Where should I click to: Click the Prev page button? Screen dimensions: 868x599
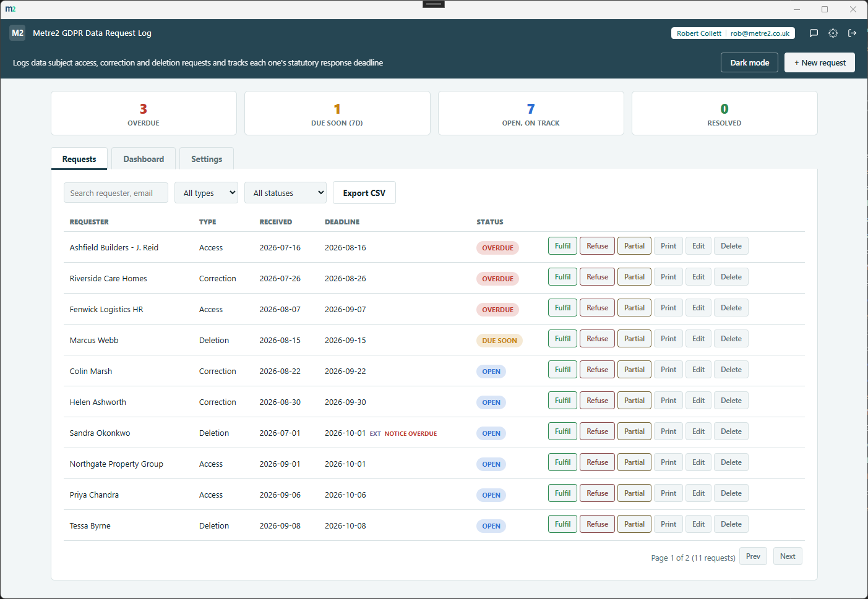coord(753,556)
